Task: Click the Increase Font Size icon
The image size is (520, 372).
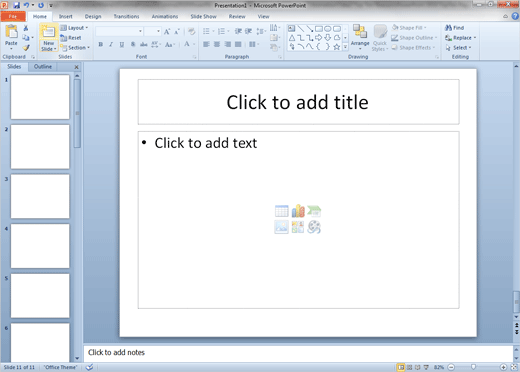Action: click(167, 32)
